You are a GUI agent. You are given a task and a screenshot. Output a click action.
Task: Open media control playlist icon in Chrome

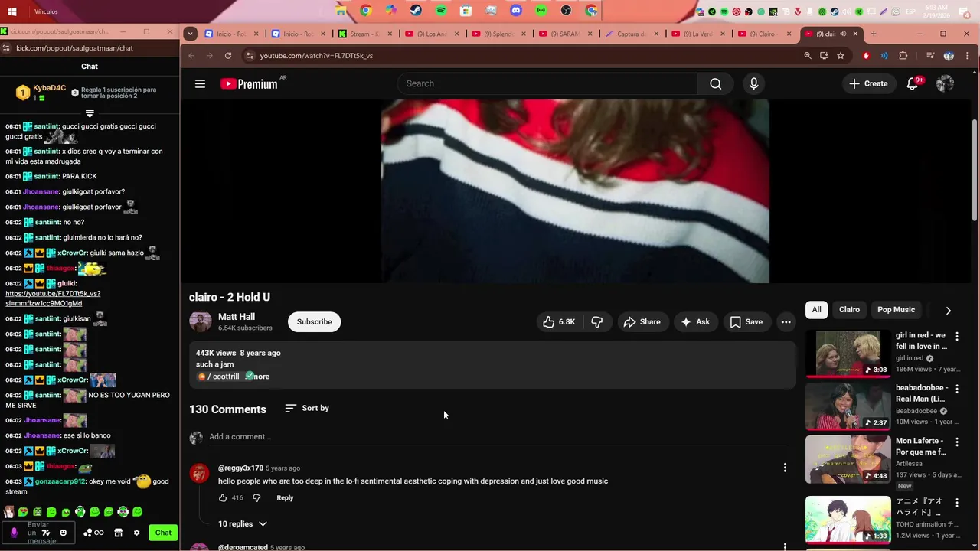point(930,56)
